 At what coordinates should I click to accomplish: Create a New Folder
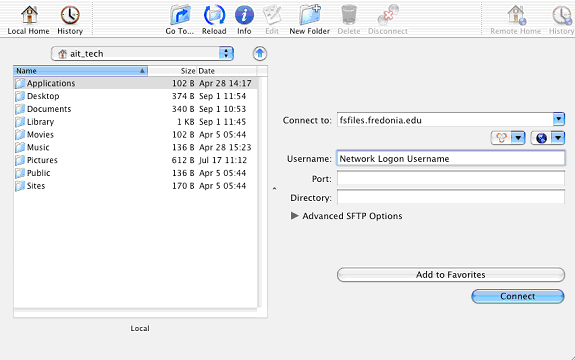click(310, 19)
